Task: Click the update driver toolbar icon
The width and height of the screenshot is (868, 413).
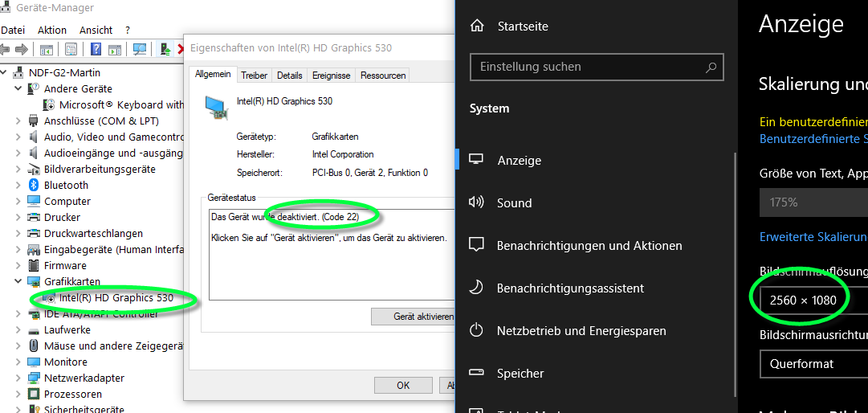Action: click(x=165, y=50)
